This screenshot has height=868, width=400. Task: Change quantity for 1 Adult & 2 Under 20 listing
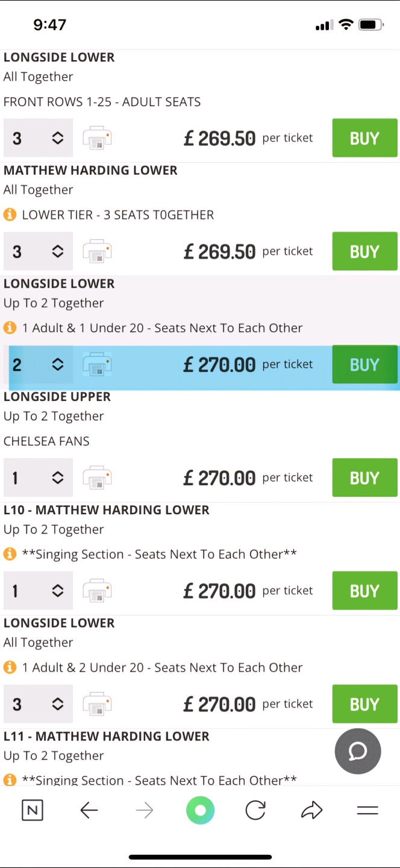(x=38, y=704)
